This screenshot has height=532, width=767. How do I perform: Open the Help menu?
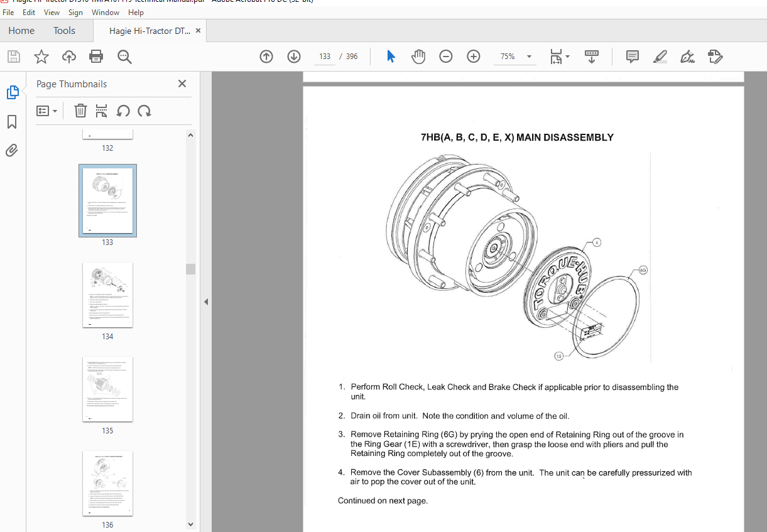click(x=136, y=13)
